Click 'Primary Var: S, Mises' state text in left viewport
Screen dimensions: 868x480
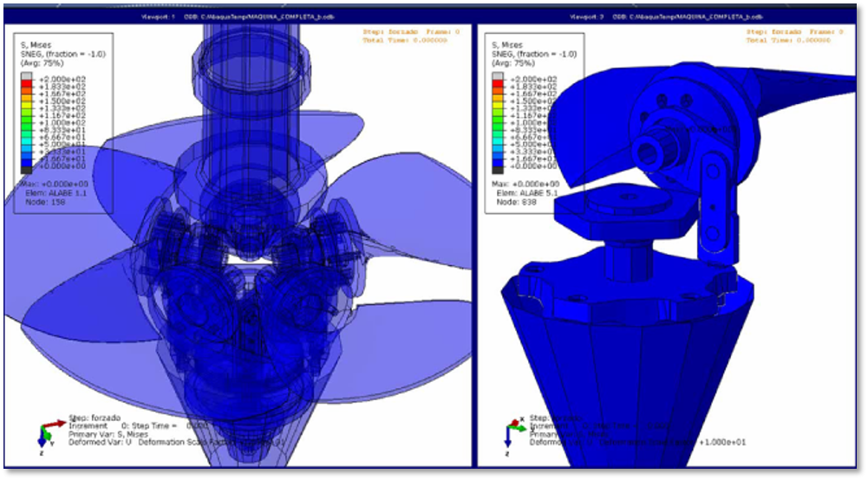coord(108,434)
